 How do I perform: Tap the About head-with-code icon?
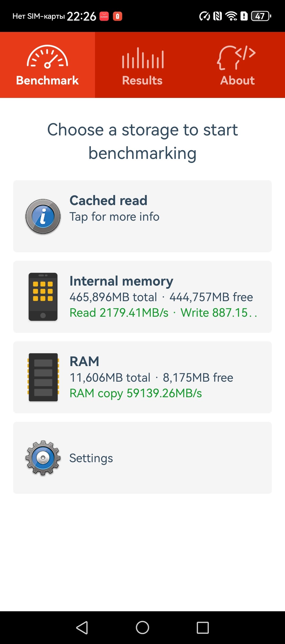(x=236, y=58)
